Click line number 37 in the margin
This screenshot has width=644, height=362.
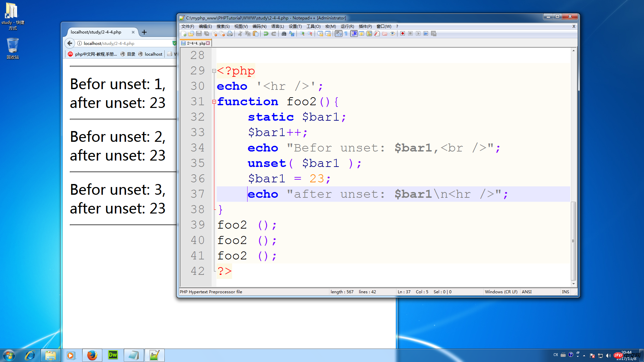click(x=198, y=194)
